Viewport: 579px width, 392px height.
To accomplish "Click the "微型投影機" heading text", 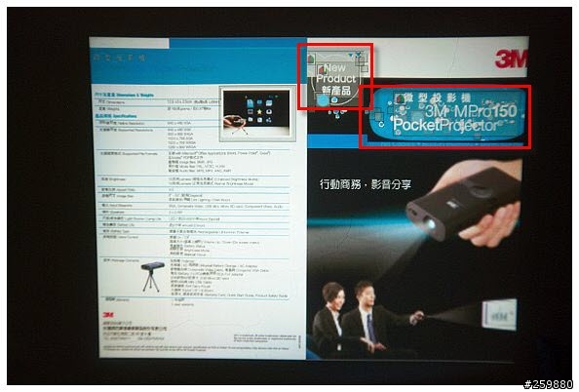I will pos(437,98).
